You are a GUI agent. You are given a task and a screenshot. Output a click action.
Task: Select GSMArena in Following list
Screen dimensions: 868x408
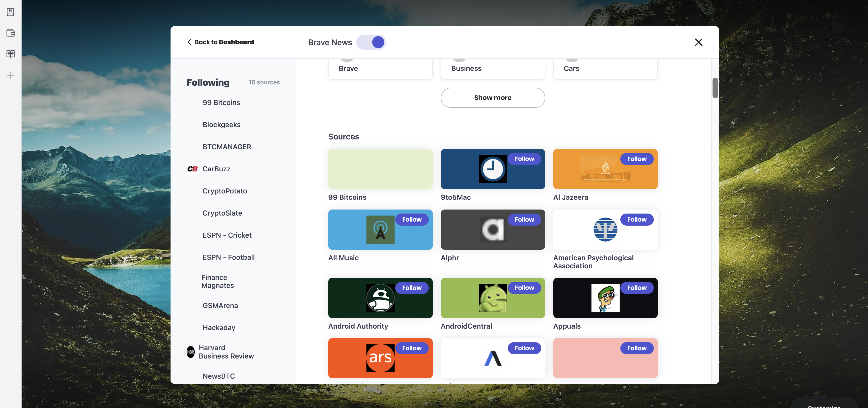(220, 305)
